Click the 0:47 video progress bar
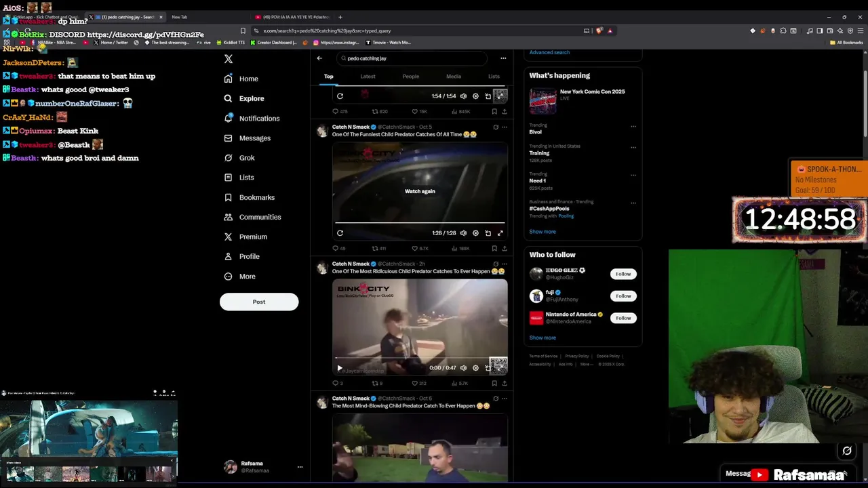This screenshot has width=868, height=488. point(420,358)
